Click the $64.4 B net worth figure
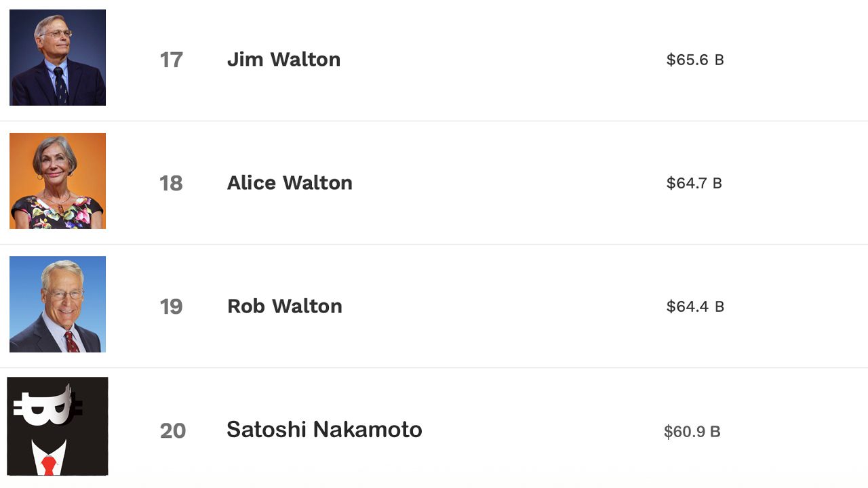Image resolution: width=868 pixels, height=488 pixels. pos(695,306)
